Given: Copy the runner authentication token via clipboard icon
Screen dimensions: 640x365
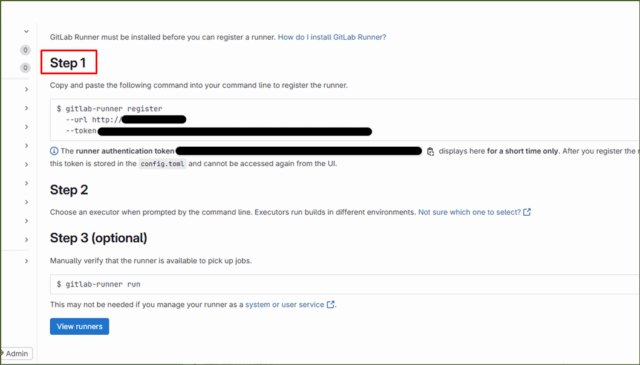Looking at the screenshot, I should click(430, 151).
